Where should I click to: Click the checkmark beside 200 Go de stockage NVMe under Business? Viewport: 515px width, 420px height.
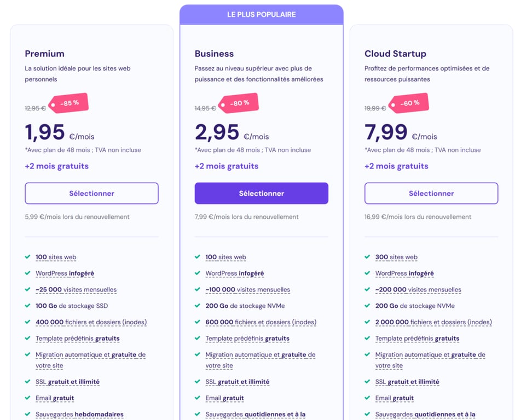point(198,306)
